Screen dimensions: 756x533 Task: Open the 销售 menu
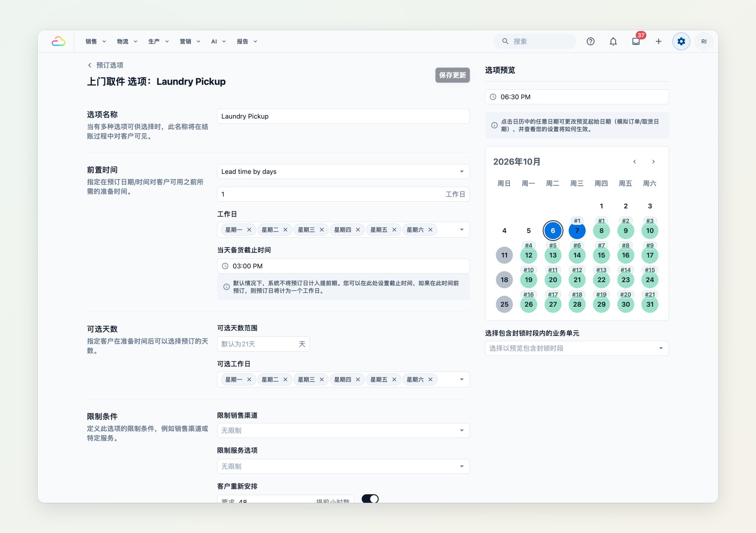tap(96, 42)
